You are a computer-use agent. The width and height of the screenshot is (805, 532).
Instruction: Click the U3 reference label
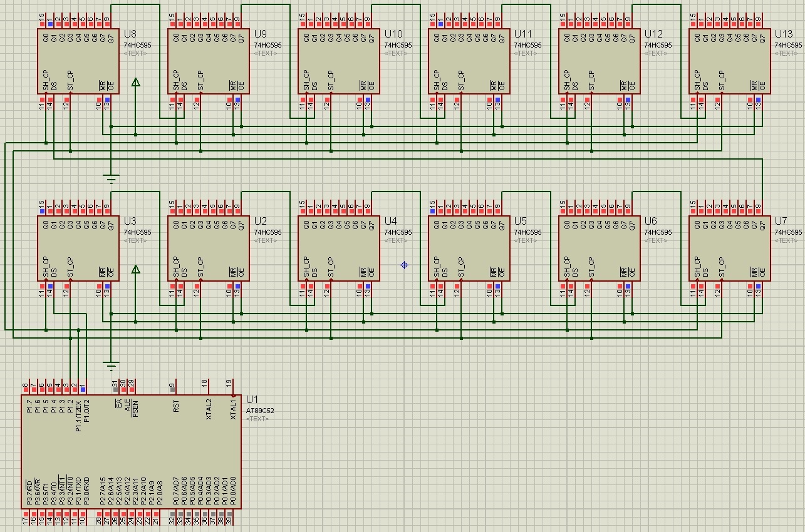point(130,221)
